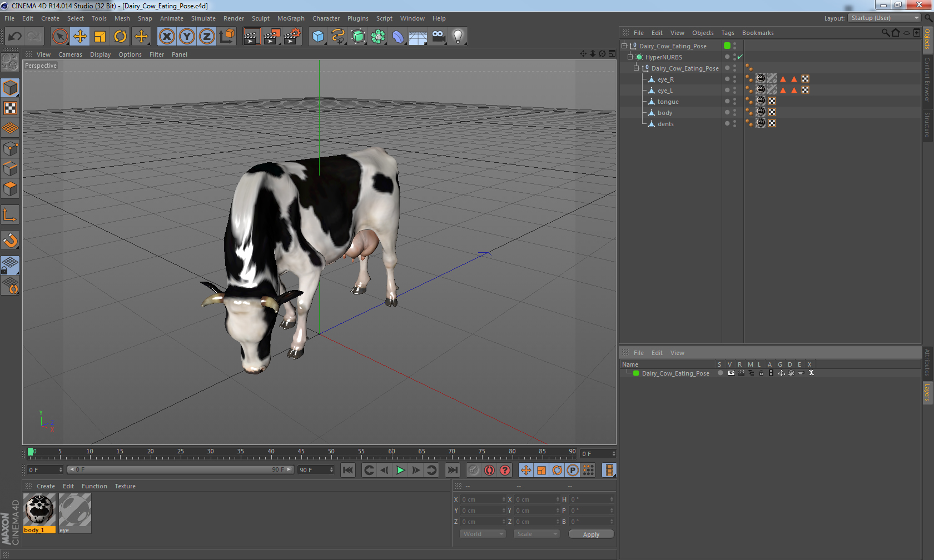934x560 pixels.
Task: Go to start of animation
Action: click(348, 470)
